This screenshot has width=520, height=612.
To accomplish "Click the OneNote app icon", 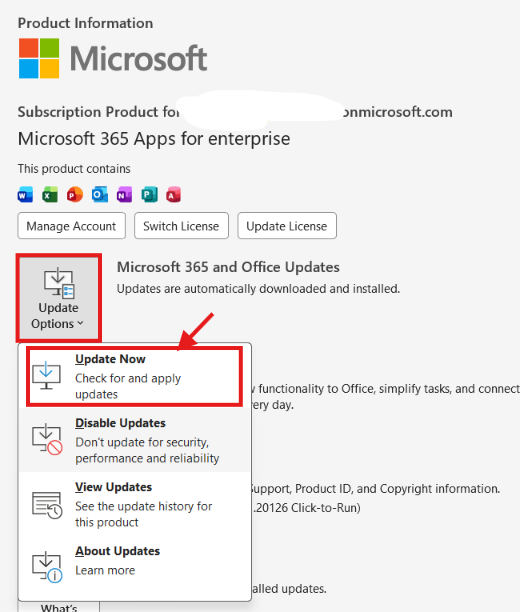I will (x=125, y=194).
